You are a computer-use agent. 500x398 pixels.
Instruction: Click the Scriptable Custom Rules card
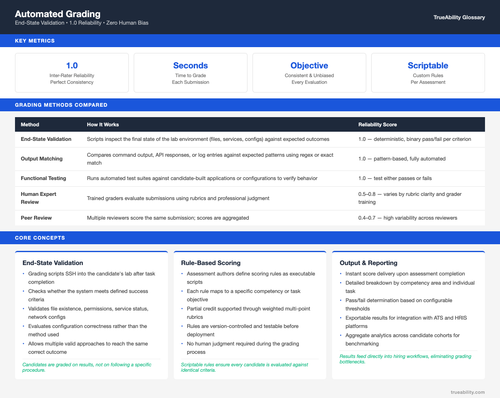tap(428, 73)
